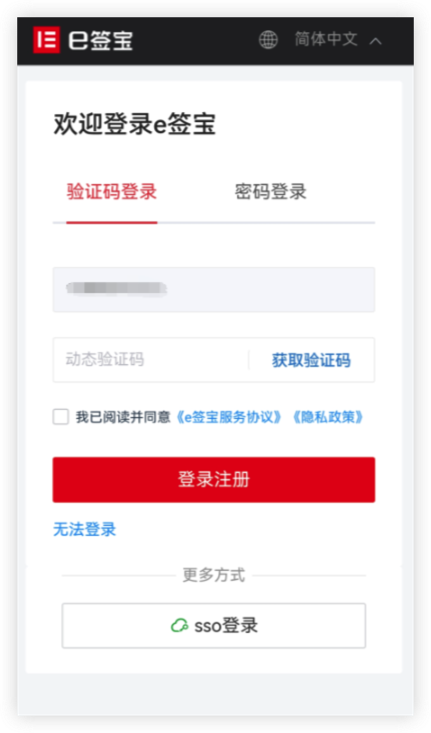Choose the sso登录 option button
431x733 pixels.
pos(214,625)
